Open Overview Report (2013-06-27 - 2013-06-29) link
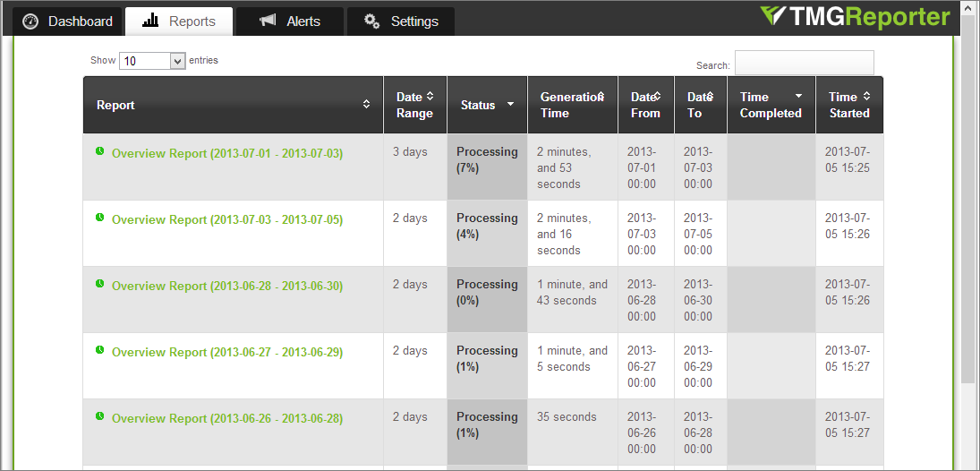The height and width of the screenshot is (471, 980). (227, 353)
